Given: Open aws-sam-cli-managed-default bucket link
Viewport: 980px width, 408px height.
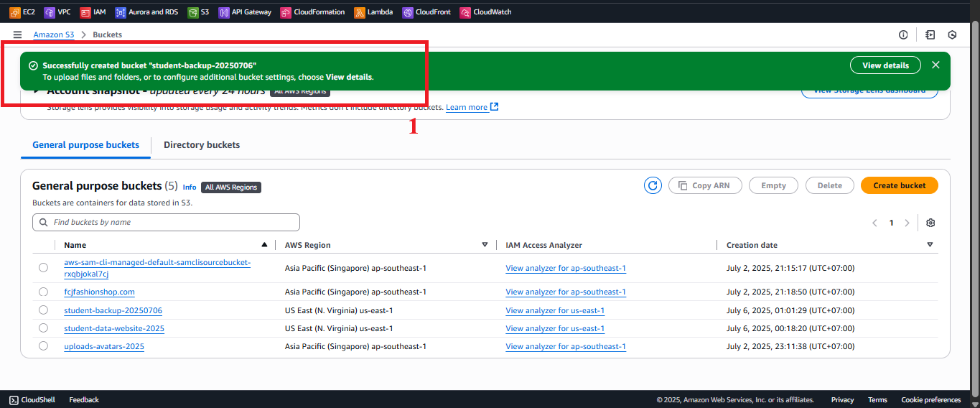Looking at the screenshot, I should pyautogui.click(x=157, y=268).
